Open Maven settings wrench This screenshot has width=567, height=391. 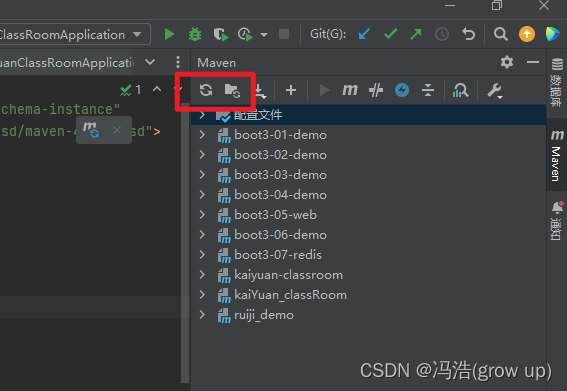point(494,91)
